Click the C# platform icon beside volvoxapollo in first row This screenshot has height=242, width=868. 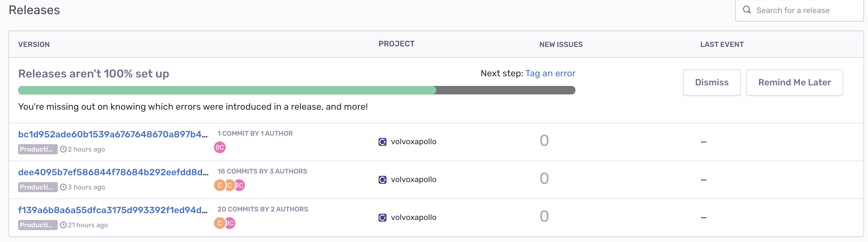pyautogui.click(x=382, y=141)
